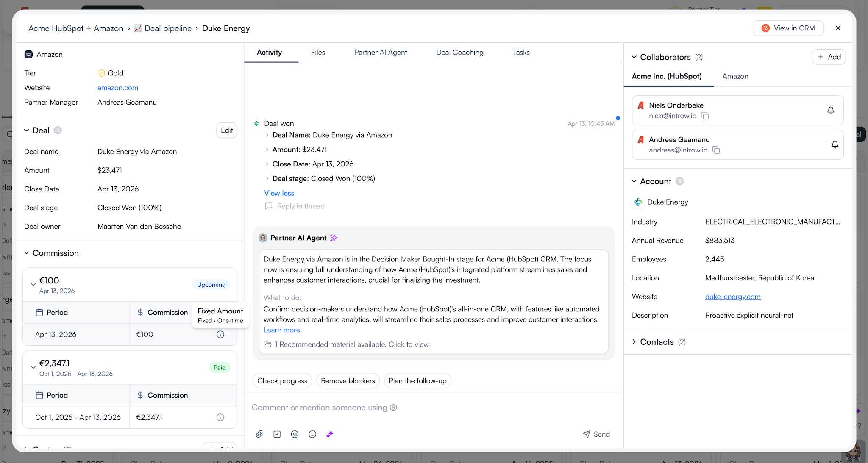Open the Files tab

[318, 53]
